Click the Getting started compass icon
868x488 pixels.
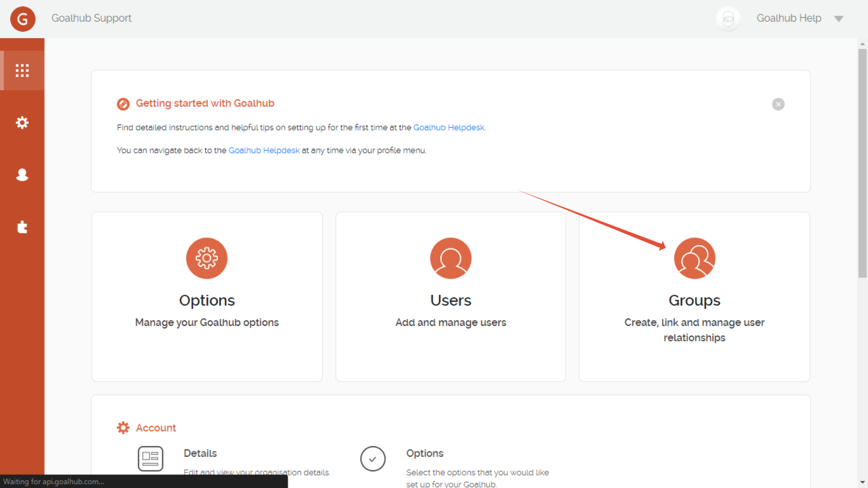pyautogui.click(x=123, y=104)
